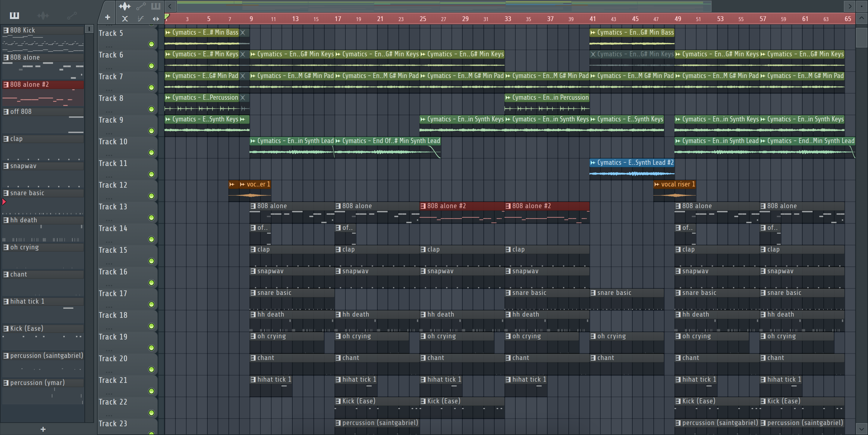868x435 pixels.
Task: Click the stretch arrows icon in playlist toolbar
Action: [x=156, y=19]
